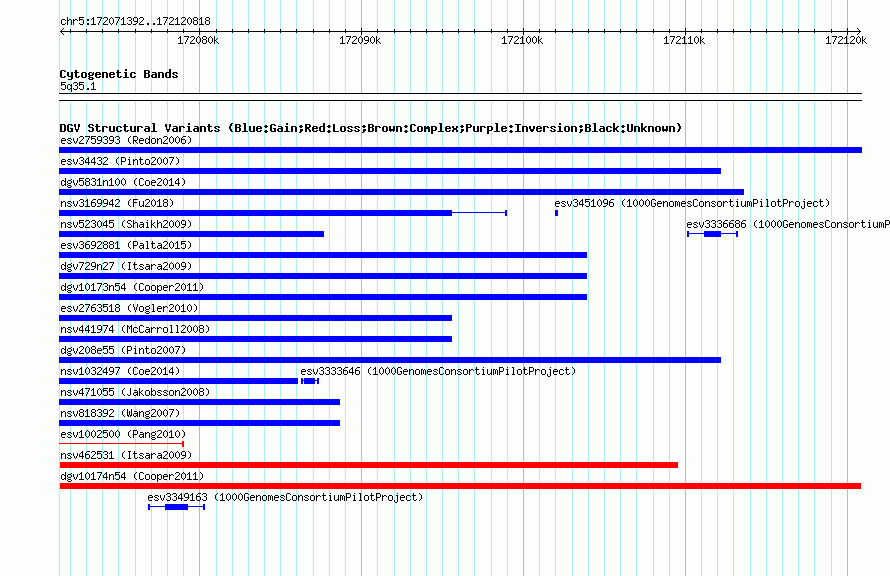Click the nsv1032497 blue bar
Viewport: 890px width, 576px height.
click(x=178, y=381)
